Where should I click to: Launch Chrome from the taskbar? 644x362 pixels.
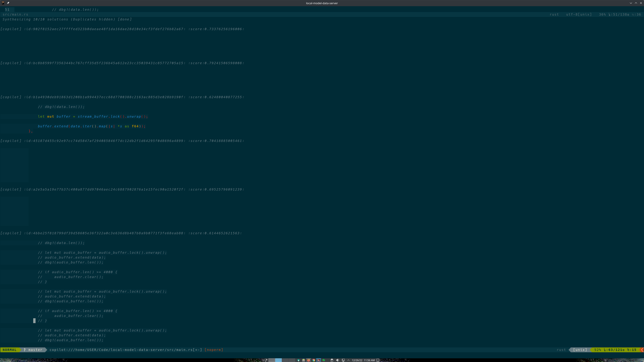pyautogui.click(x=314, y=360)
